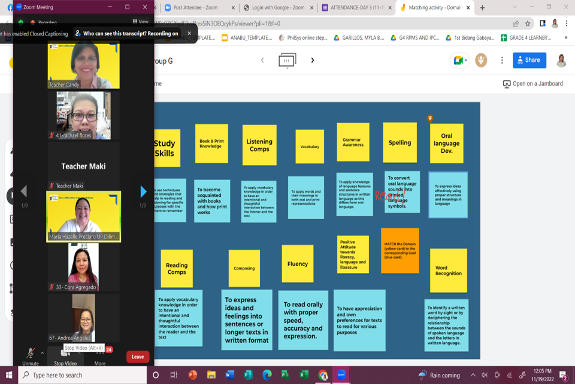Open the More menu in Zoom toolbar

coord(100,356)
